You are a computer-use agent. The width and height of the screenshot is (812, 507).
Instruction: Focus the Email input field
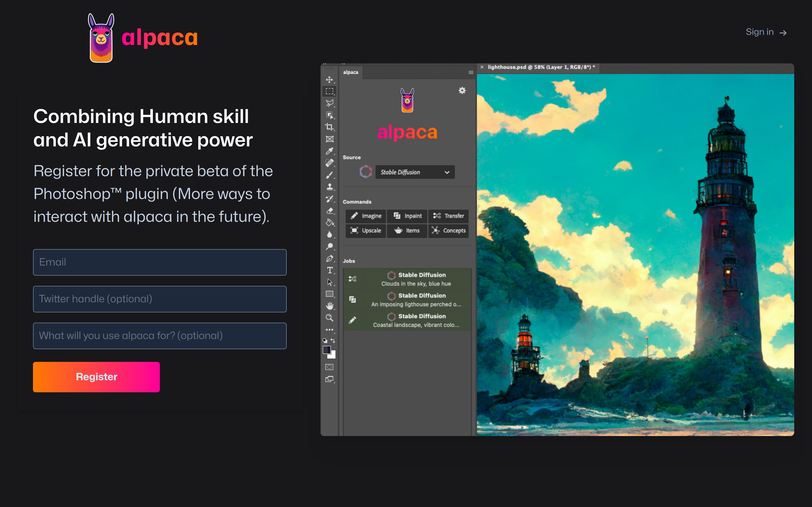tap(160, 262)
